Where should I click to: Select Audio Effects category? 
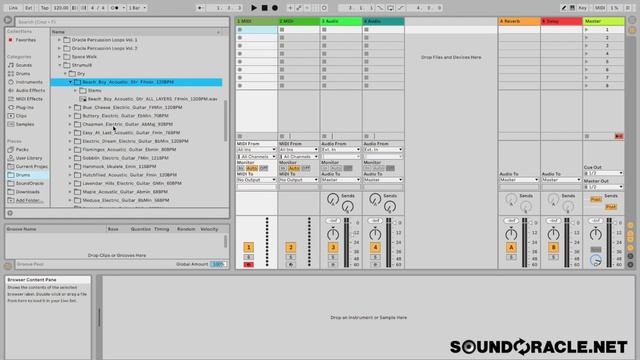click(30, 91)
